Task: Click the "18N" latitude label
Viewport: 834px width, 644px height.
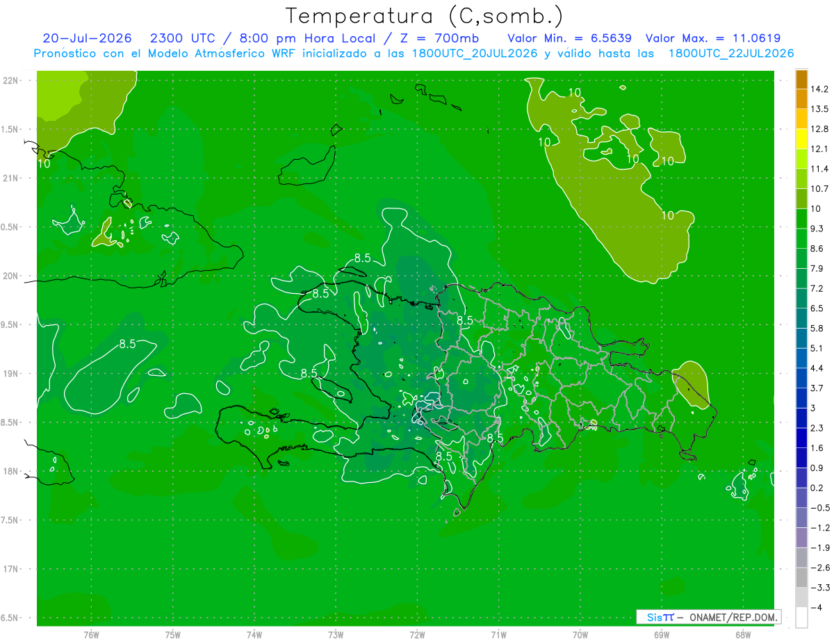Action: pyautogui.click(x=12, y=472)
